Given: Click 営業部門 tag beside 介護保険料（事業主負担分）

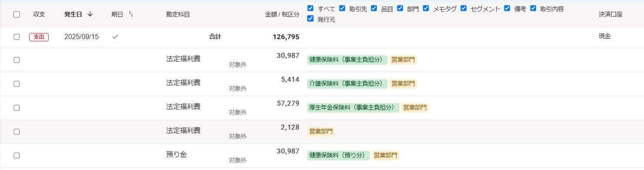Looking at the screenshot, I should click(x=403, y=84).
